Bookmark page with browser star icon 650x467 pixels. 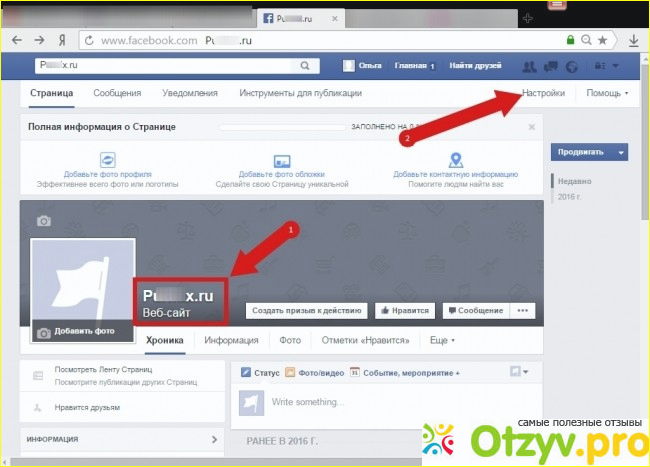coord(602,41)
